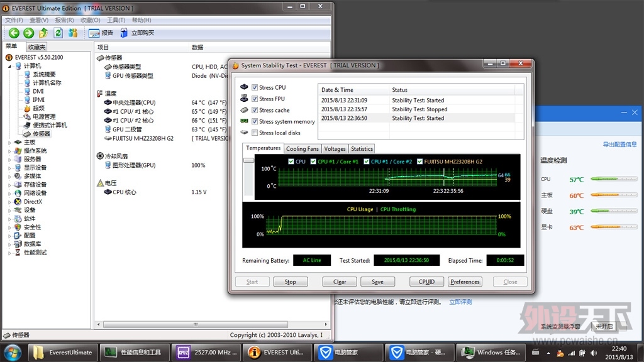Click the 立即评测 link
The width and height of the screenshot is (644, 362).
click(460, 302)
